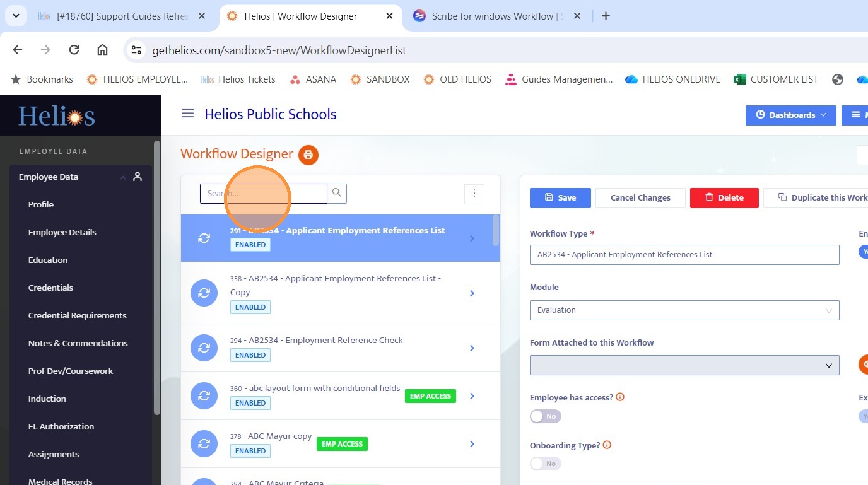
Task: Click the chevron on ABC Mayur copy row
Action: (x=472, y=444)
